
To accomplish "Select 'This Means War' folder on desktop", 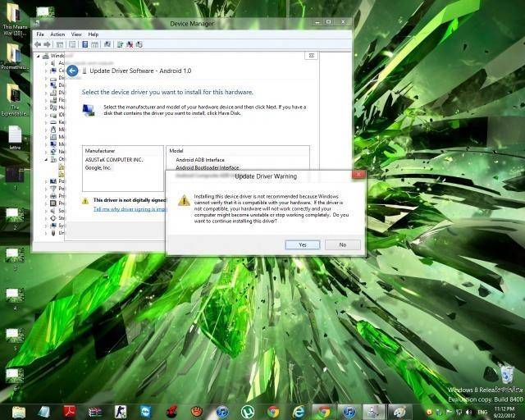I will [15, 20].
